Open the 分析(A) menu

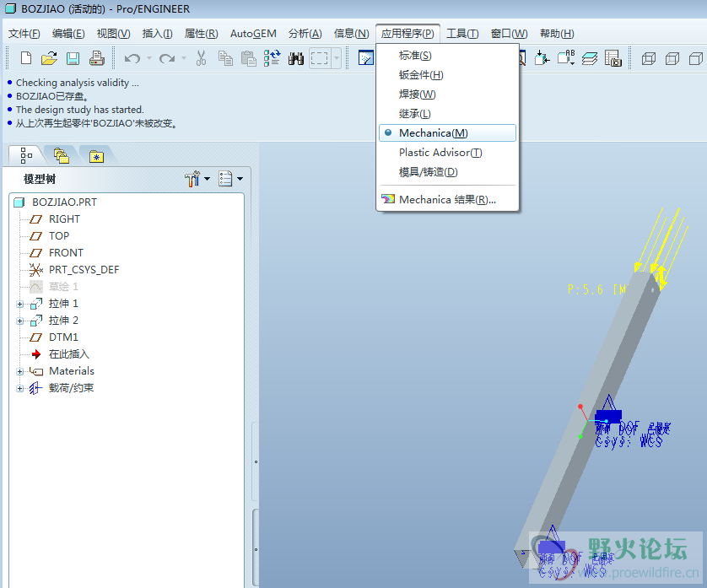[305, 34]
